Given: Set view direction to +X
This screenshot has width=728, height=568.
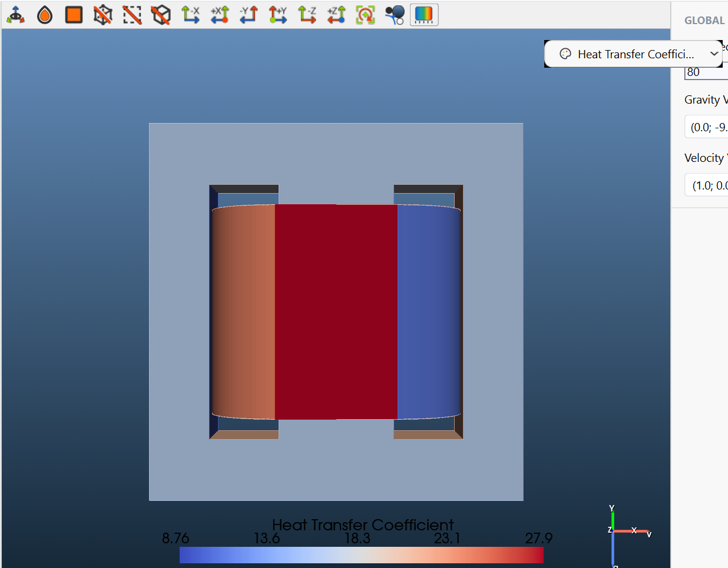Looking at the screenshot, I should 220,15.
